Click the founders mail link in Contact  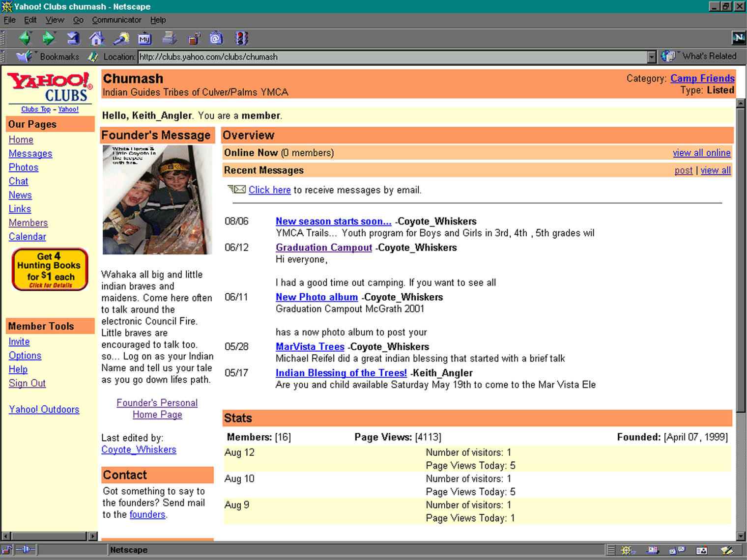click(147, 514)
